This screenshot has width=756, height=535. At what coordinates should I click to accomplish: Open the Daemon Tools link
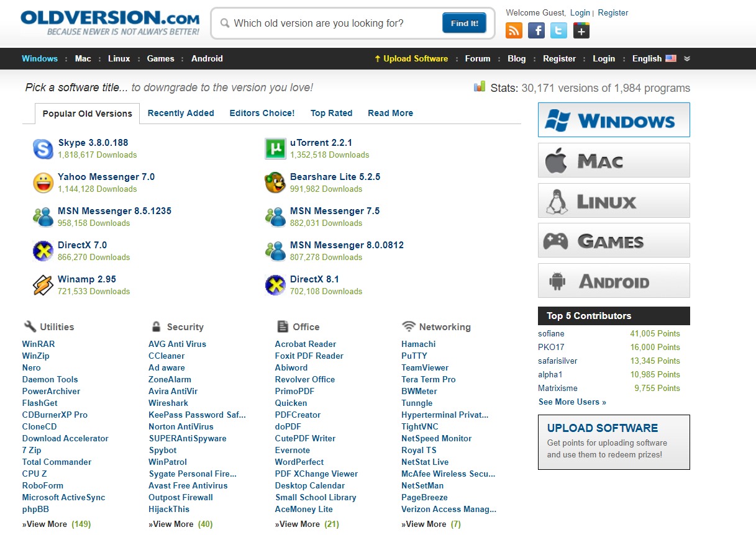point(50,379)
